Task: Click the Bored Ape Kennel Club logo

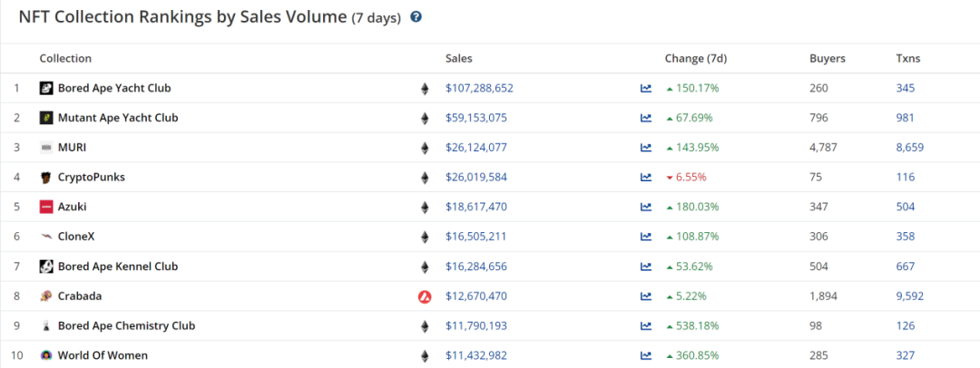Action: [46, 266]
